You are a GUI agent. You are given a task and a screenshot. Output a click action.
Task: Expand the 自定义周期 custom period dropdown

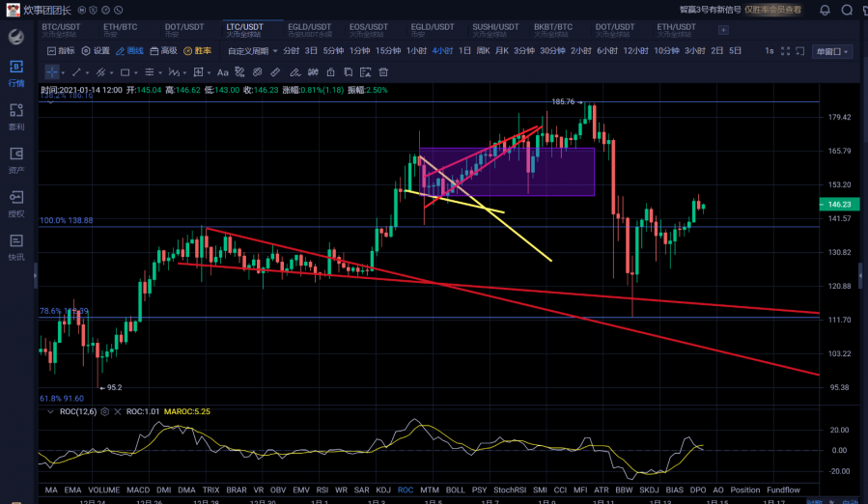[252, 50]
